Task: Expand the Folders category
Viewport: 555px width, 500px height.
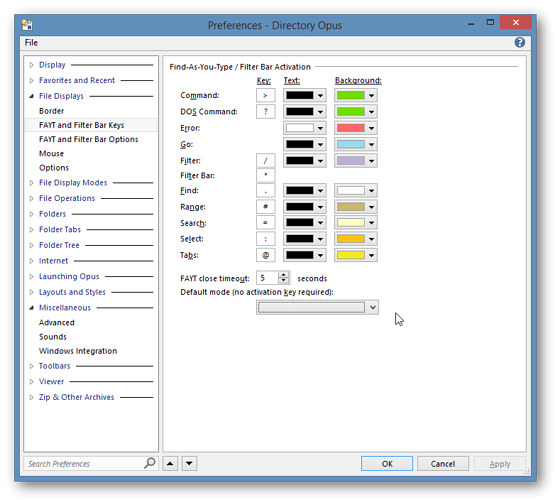Action: (32, 214)
